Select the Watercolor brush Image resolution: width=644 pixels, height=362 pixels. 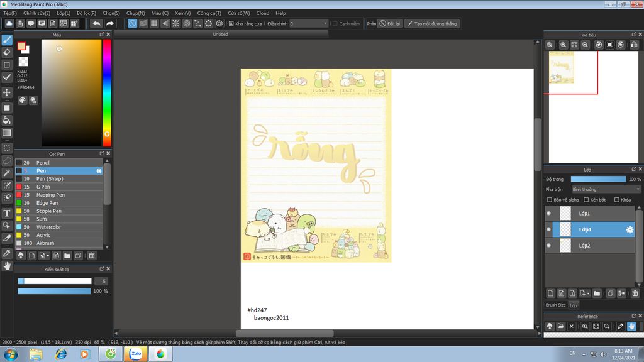[59, 227]
